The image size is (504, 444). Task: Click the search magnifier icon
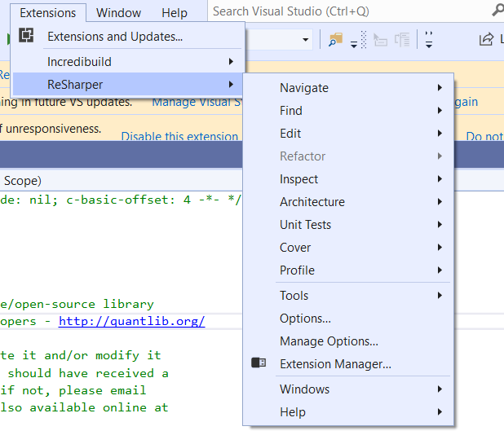(497, 11)
